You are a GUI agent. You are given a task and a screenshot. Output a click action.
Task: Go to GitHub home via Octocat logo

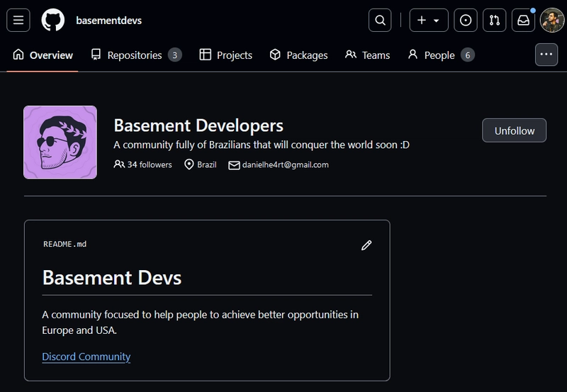(x=52, y=21)
